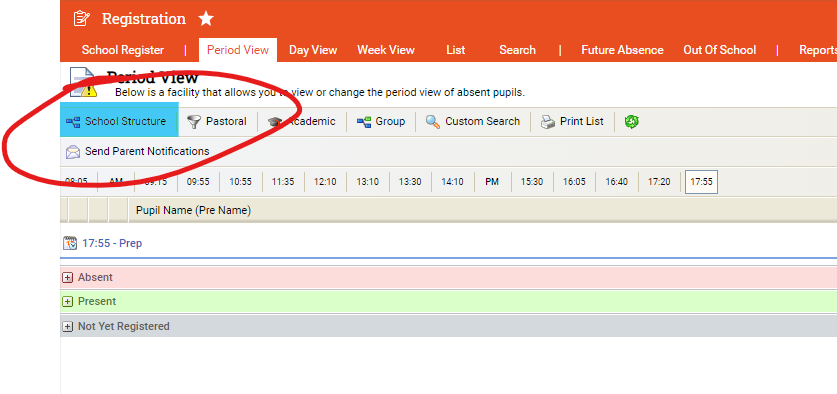Click the Custom Search magnifier icon
Viewport: 837px width, 394px height.
coord(432,122)
